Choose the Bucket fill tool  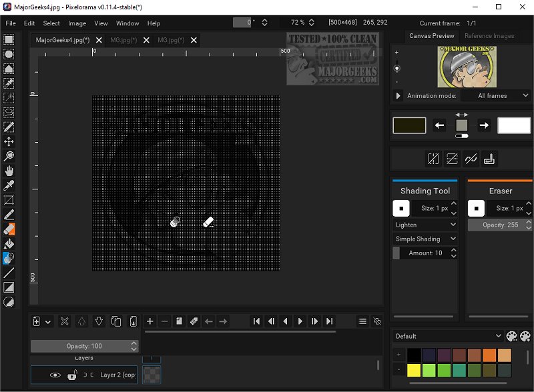tap(9, 243)
